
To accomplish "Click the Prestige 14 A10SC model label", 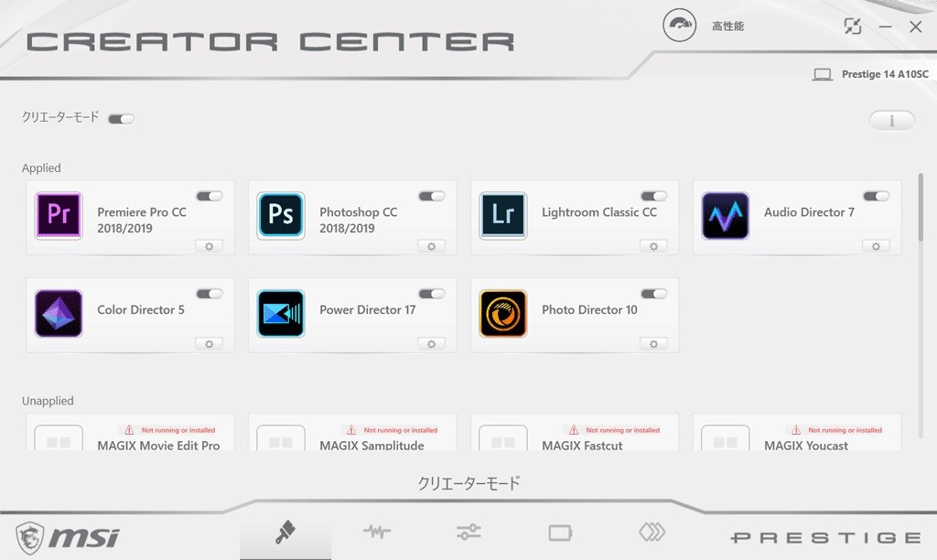I will [x=885, y=74].
